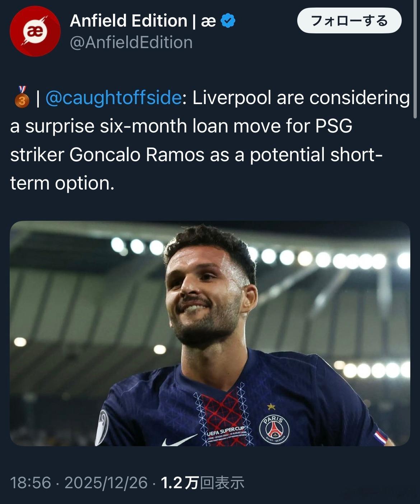This screenshot has width=420, height=504.
Task: Open the Goncalo Ramos photo
Action: pos(210,333)
